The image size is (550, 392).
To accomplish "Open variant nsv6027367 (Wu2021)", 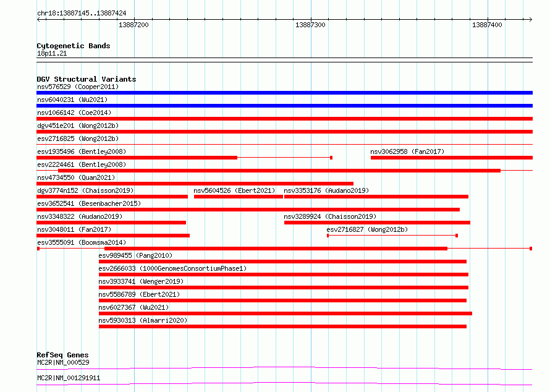I will (x=133, y=307).
